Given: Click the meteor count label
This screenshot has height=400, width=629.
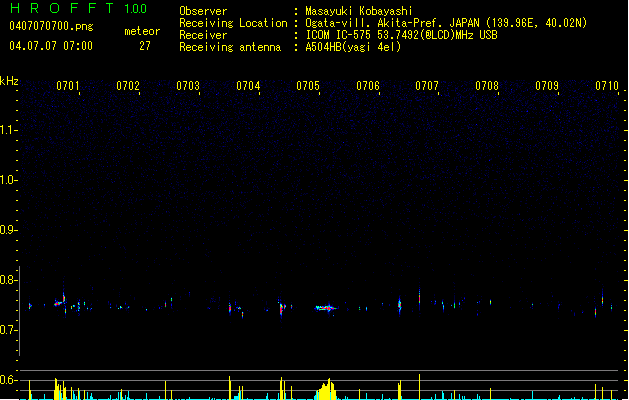Looking at the screenshot, I should (x=142, y=31).
